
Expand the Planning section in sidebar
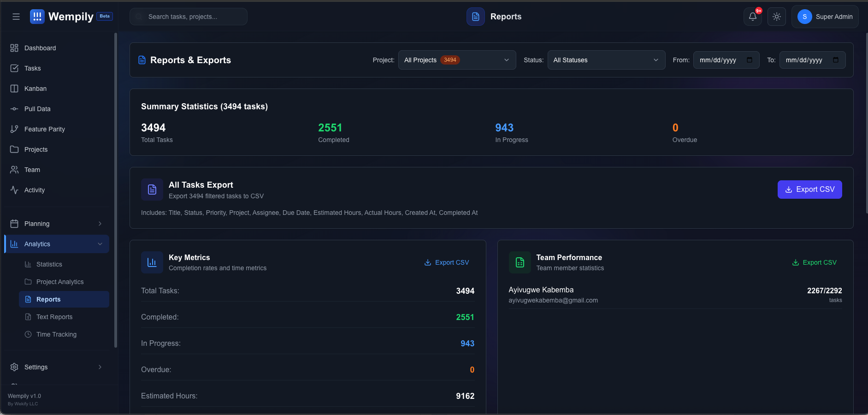coord(56,224)
